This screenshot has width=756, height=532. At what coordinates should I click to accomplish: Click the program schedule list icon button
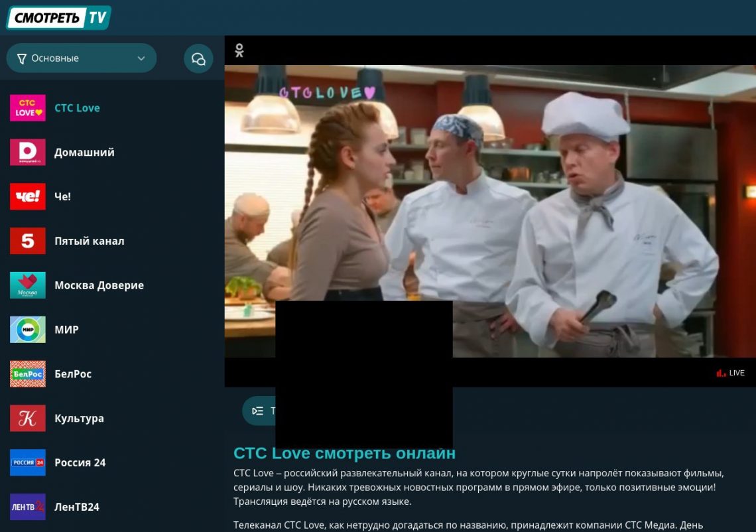click(258, 411)
